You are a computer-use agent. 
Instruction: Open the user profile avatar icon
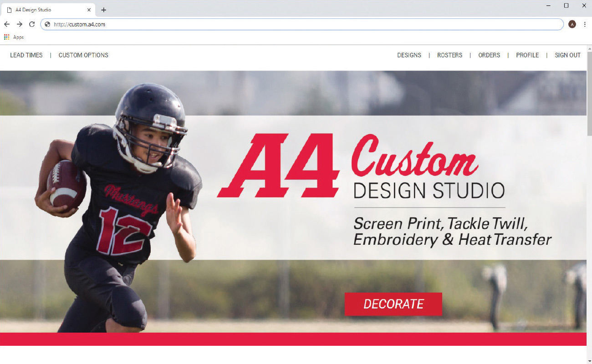572,25
